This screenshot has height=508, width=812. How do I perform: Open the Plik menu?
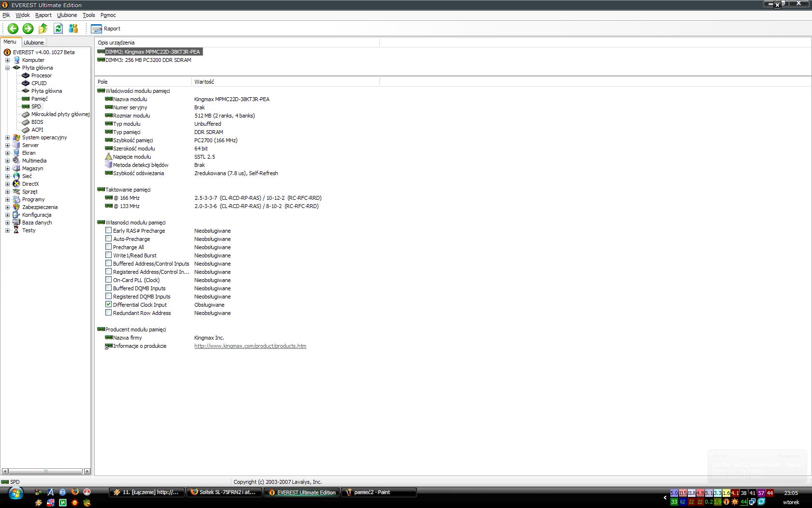[x=6, y=15]
